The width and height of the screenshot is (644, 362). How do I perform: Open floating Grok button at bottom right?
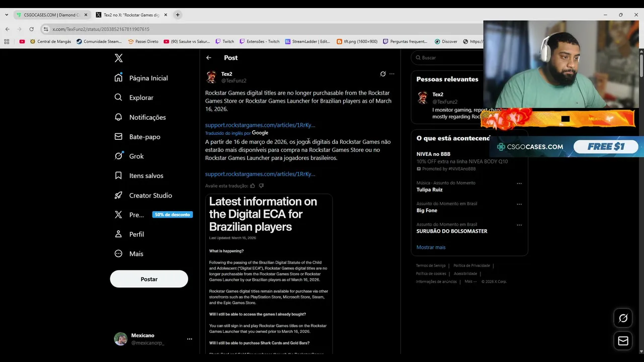click(623, 318)
